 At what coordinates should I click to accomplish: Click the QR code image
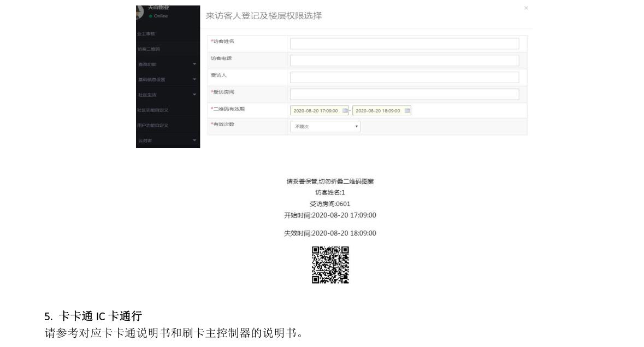pyautogui.click(x=330, y=265)
